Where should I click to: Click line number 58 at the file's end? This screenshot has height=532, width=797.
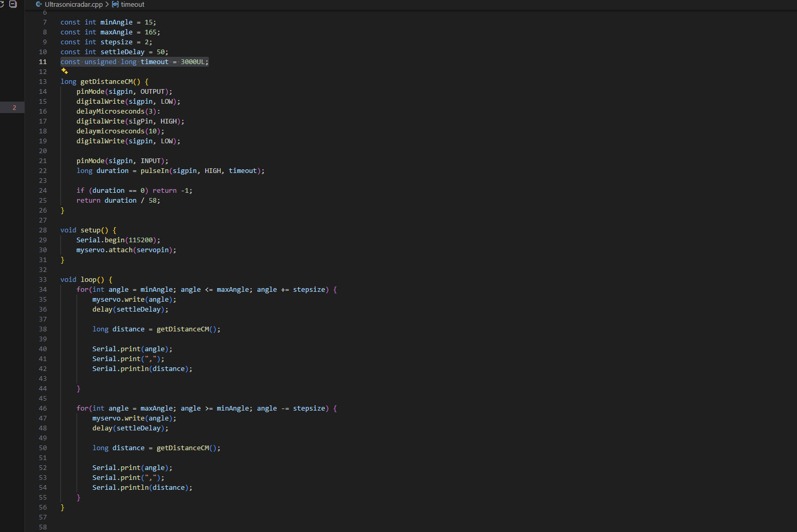coord(43,527)
